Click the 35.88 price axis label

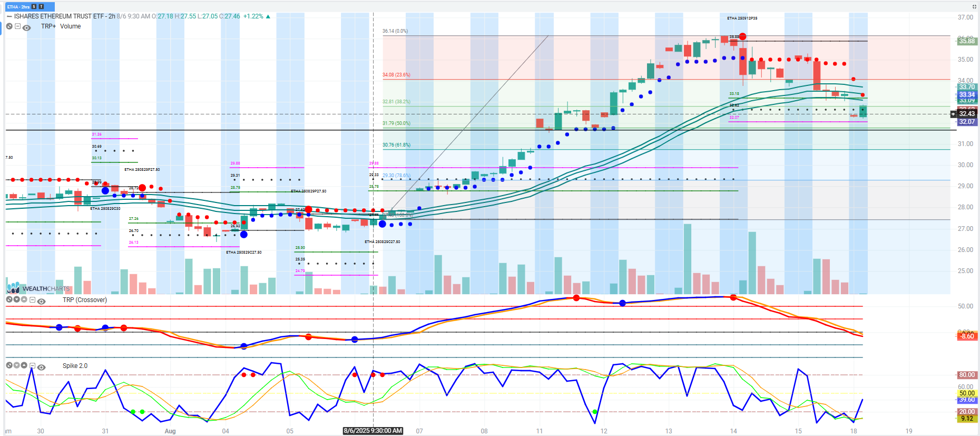pos(967,41)
